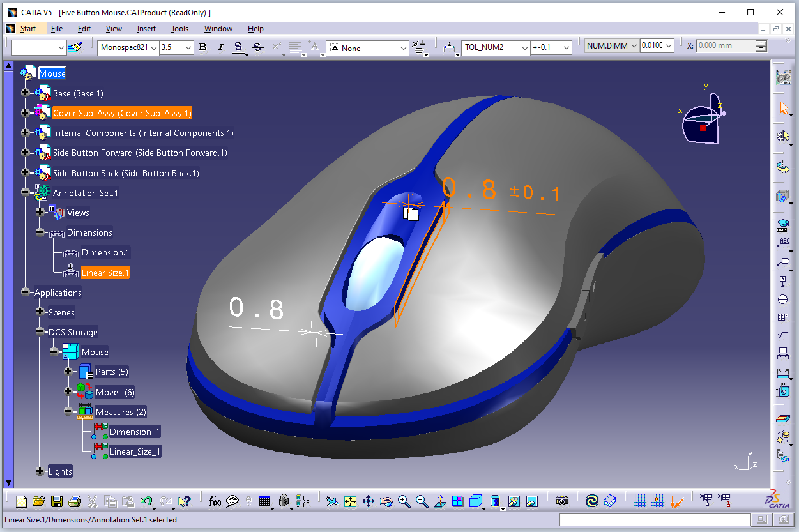
Task: Activate the Pan tool in bottom toolbar
Action: tap(368, 501)
